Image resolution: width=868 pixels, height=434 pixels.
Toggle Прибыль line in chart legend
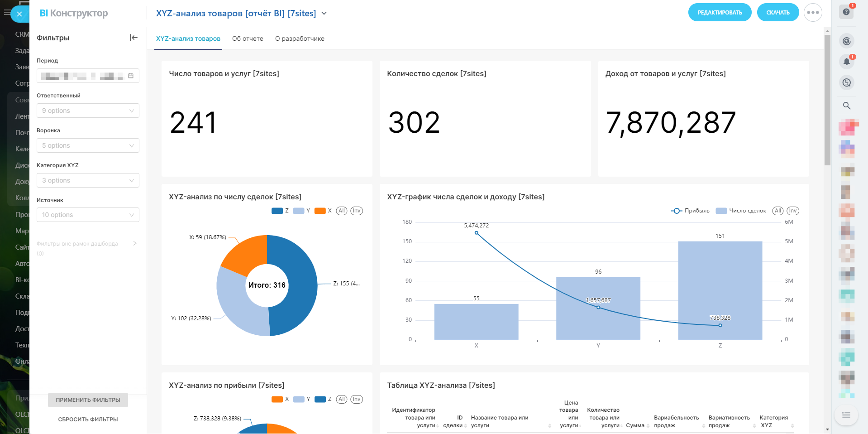tap(691, 211)
